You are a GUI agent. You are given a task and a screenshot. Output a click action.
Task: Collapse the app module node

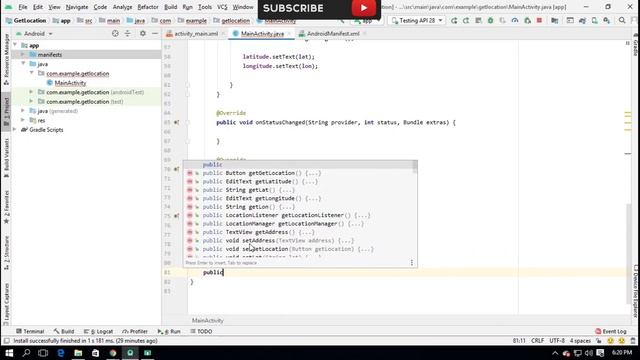point(16,45)
